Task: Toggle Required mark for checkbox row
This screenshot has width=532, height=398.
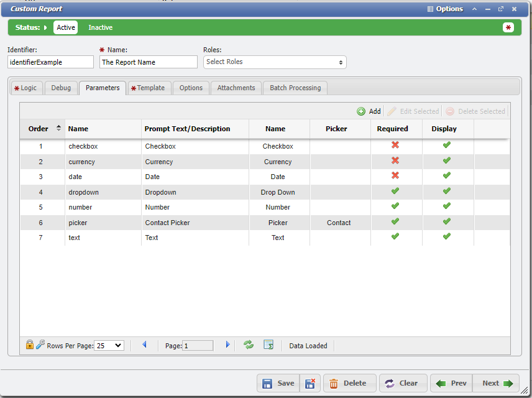Action: 395,146
